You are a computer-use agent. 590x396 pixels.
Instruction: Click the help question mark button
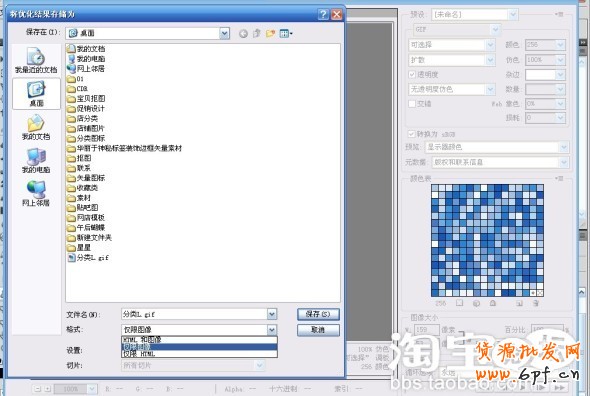(x=323, y=14)
